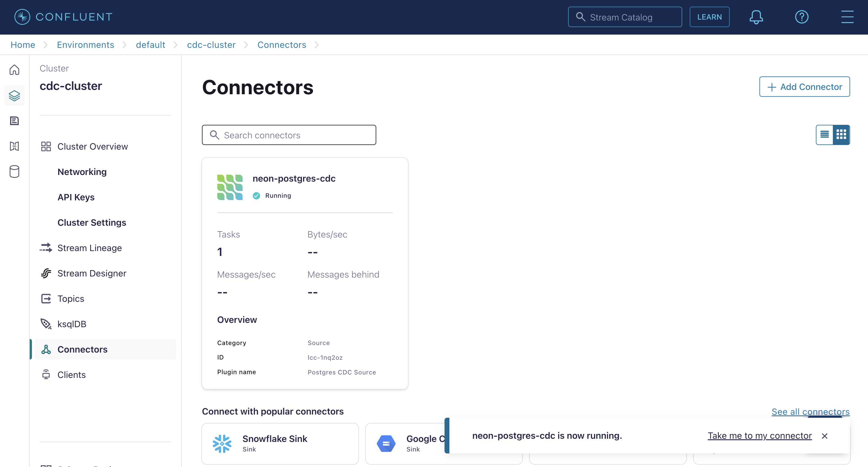Screen dimensions: 868x467
Task: Click the Stream Designer icon
Action: click(46, 273)
